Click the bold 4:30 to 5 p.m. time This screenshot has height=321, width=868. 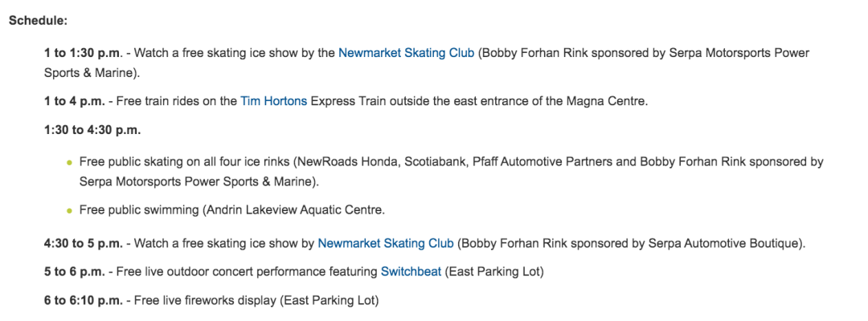(x=83, y=243)
